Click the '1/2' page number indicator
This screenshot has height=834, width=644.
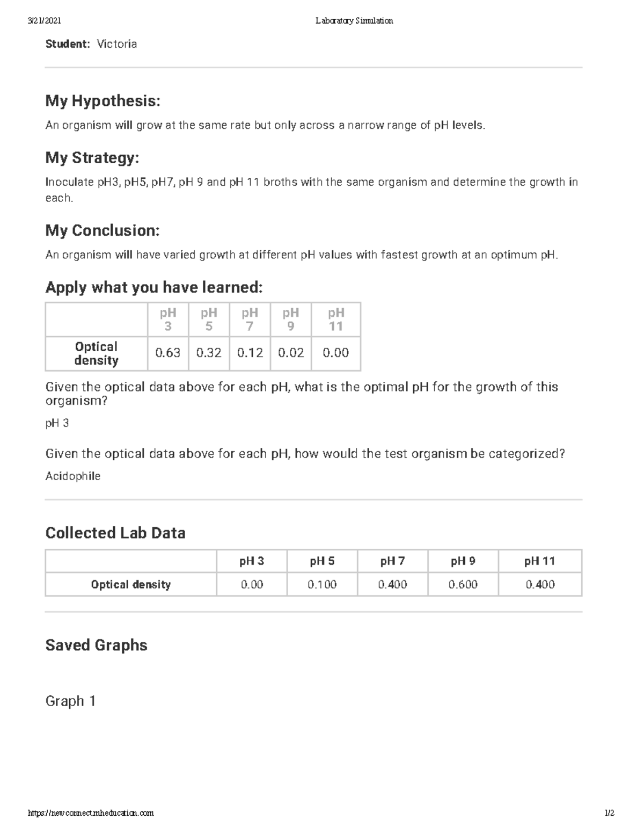[x=610, y=813]
